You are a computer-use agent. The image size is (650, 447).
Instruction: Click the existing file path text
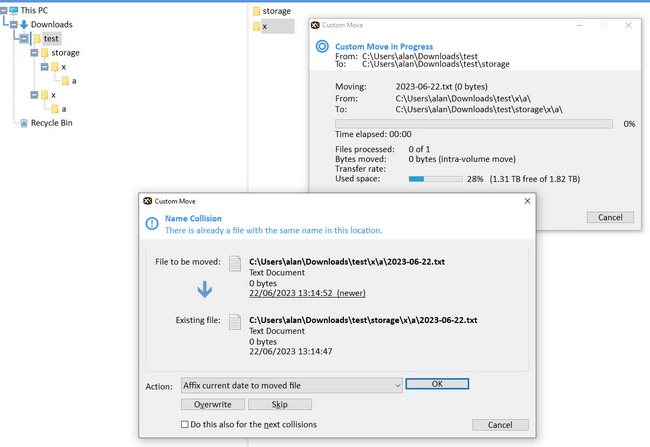coord(363,320)
